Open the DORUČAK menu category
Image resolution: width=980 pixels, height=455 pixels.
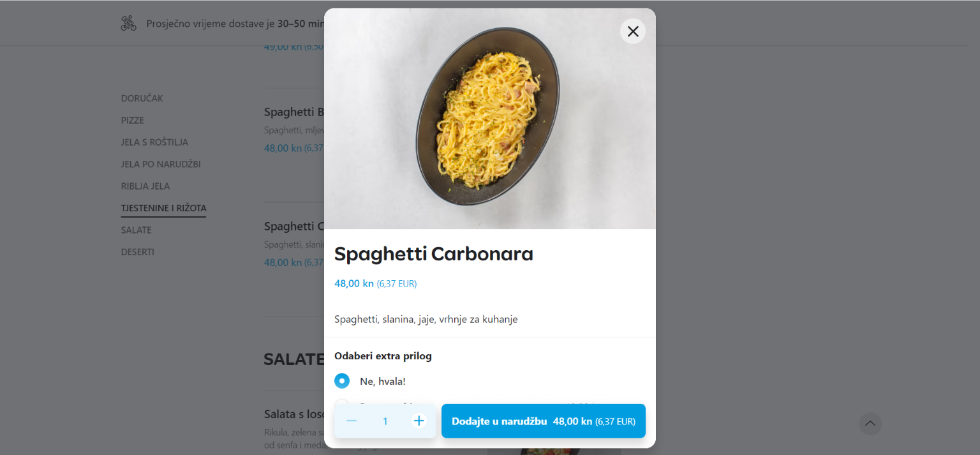tap(142, 98)
